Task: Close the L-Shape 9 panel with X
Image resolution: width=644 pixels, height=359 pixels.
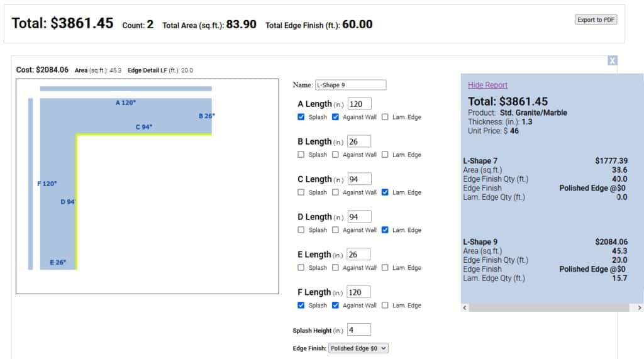Action: (612, 61)
